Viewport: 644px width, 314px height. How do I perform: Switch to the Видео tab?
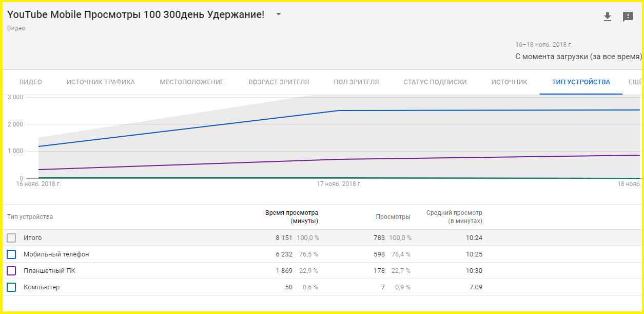coord(31,82)
